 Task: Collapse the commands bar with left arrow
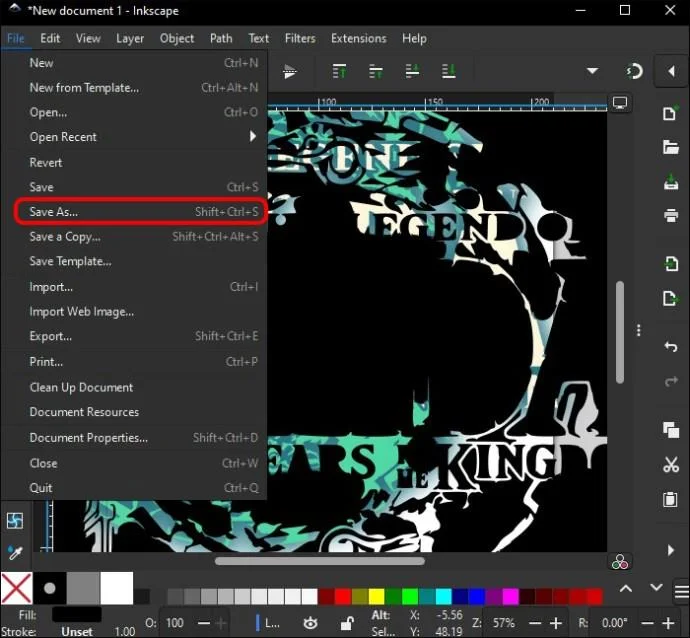(x=671, y=71)
